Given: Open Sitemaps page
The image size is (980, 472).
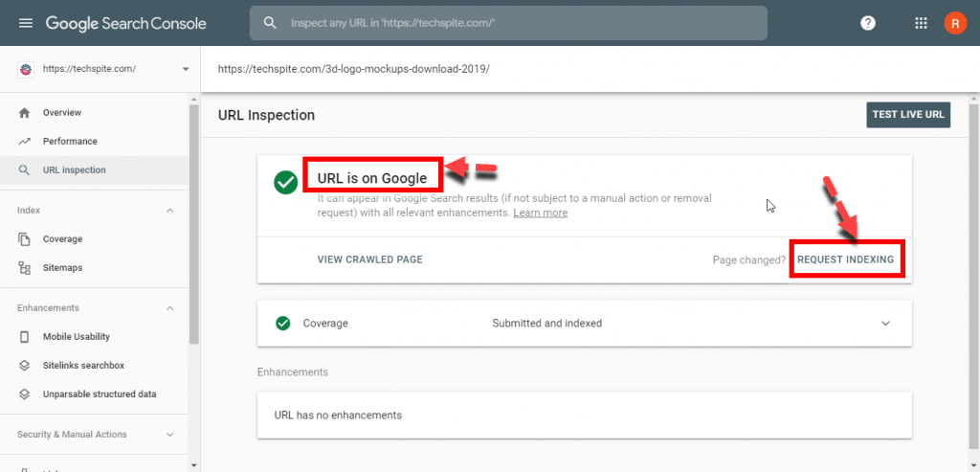Looking at the screenshot, I should 62,267.
